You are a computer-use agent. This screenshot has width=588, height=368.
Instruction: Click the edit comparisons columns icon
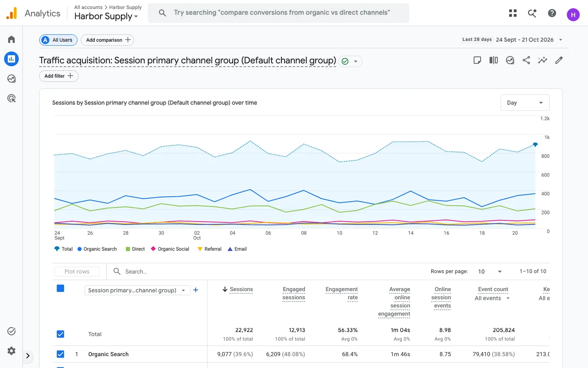click(x=494, y=61)
